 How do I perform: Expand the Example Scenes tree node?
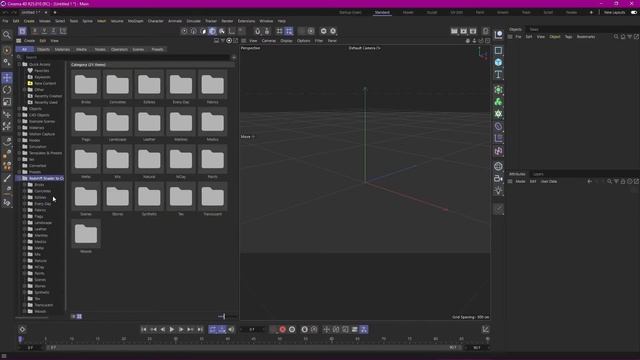(x=19, y=121)
